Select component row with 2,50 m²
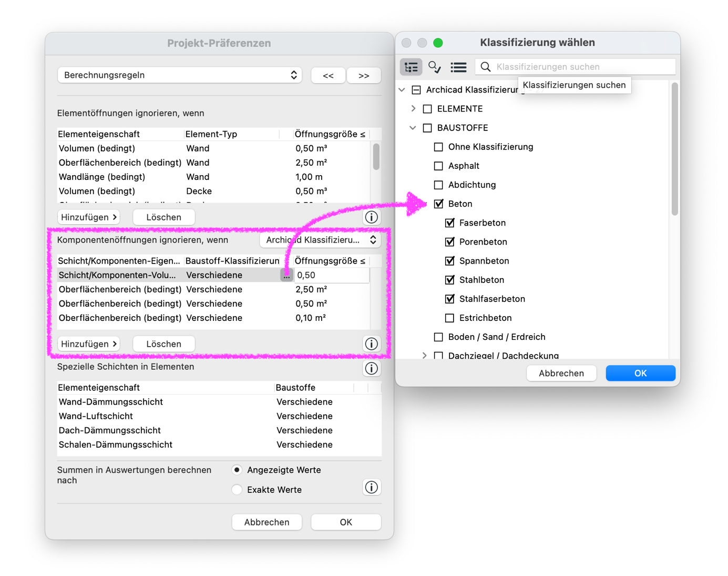The width and height of the screenshot is (728, 576). pyautogui.click(x=213, y=289)
